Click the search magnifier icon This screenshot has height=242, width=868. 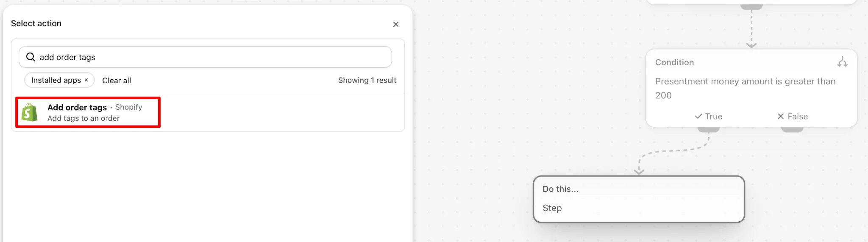31,57
